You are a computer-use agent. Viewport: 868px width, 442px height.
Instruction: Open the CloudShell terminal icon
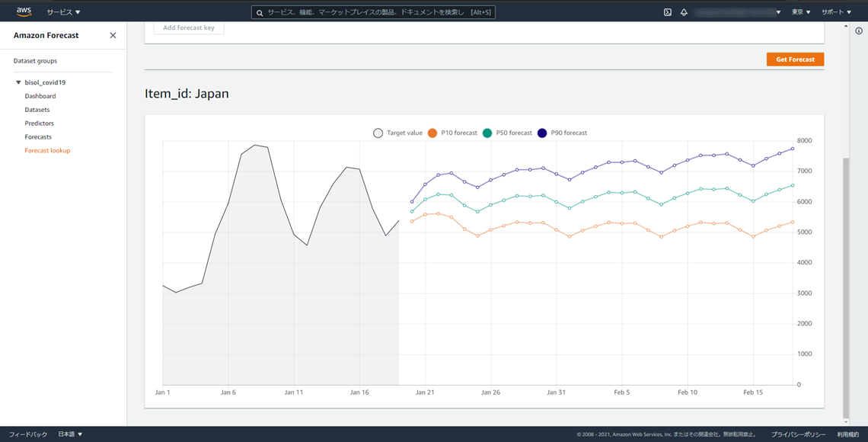pos(668,12)
